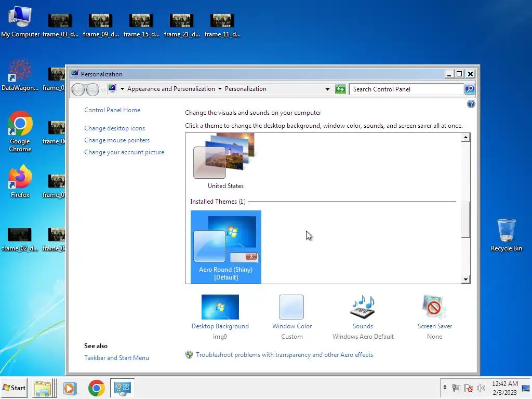Select frame_15_d file on desktop
The image size is (532, 399).
141,25
